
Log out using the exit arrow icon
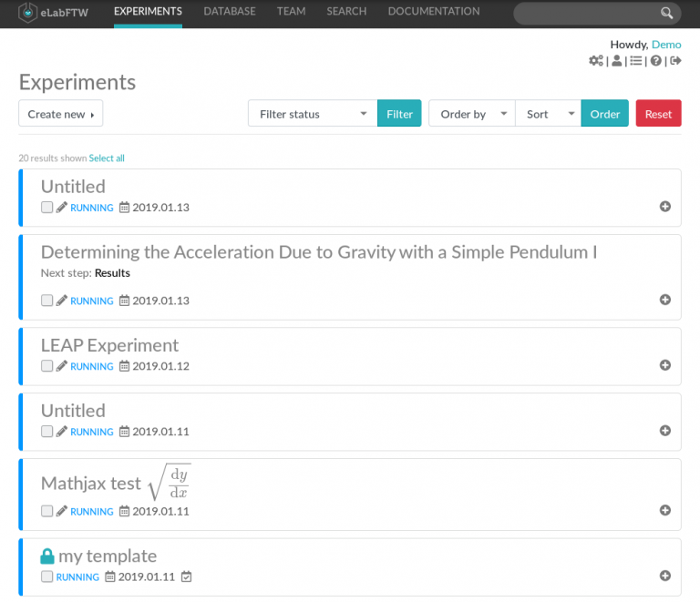pyautogui.click(x=675, y=61)
